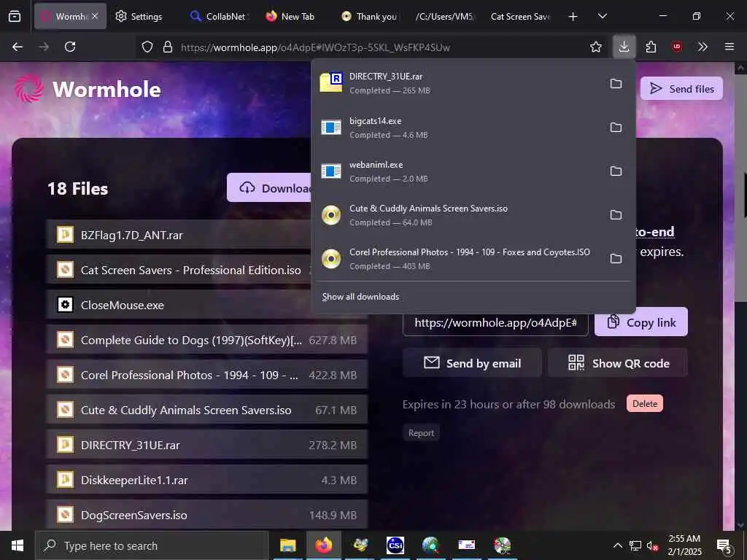This screenshot has height=560, width=747.
Task: Select Complete Guide to Dogs file row
Action: tap(207, 340)
